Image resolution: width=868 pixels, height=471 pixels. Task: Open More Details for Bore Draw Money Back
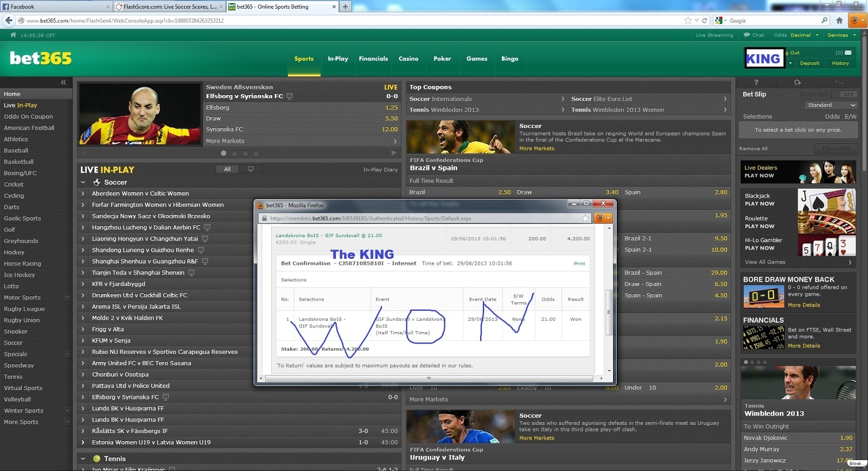(x=804, y=305)
